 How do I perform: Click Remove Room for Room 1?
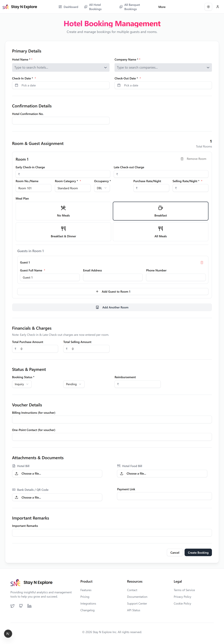[194, 159]
